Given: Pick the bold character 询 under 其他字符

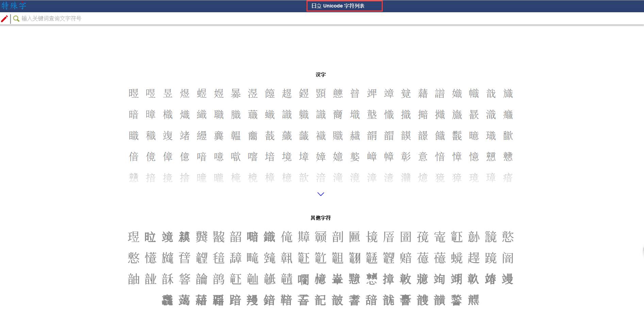Looking at the screenshot, I should click(439, 279).
